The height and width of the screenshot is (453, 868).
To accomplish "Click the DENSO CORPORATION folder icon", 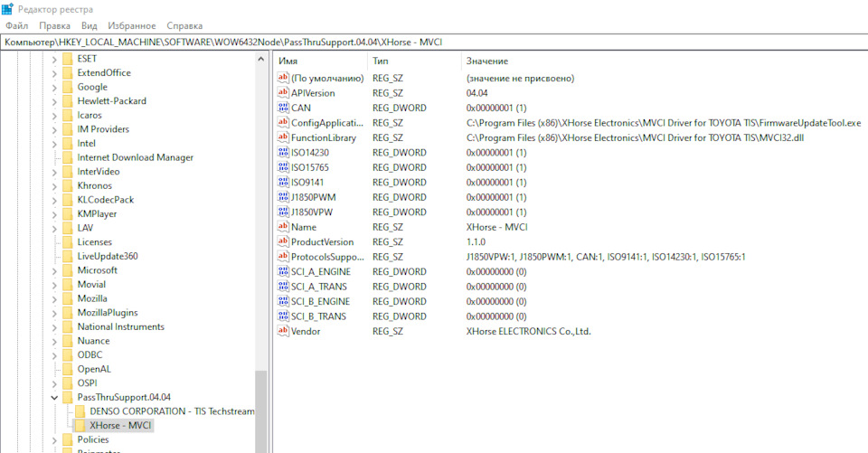I will (80, 411).
